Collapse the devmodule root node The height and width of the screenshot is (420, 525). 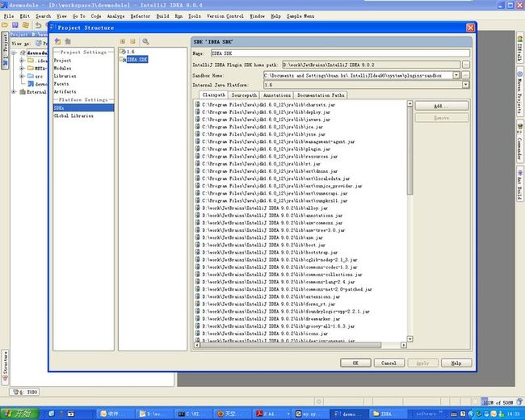[14, 53]
